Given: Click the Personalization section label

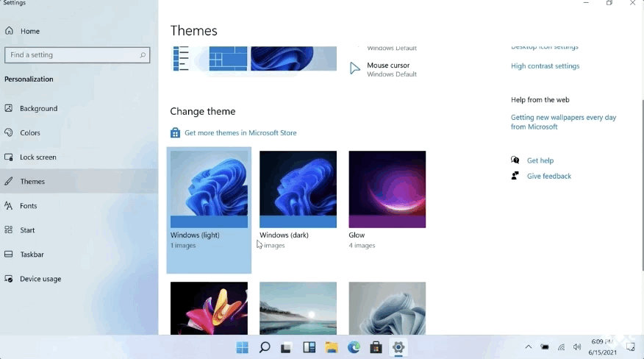Looking at the screenshot, I should tap(29, 79).
